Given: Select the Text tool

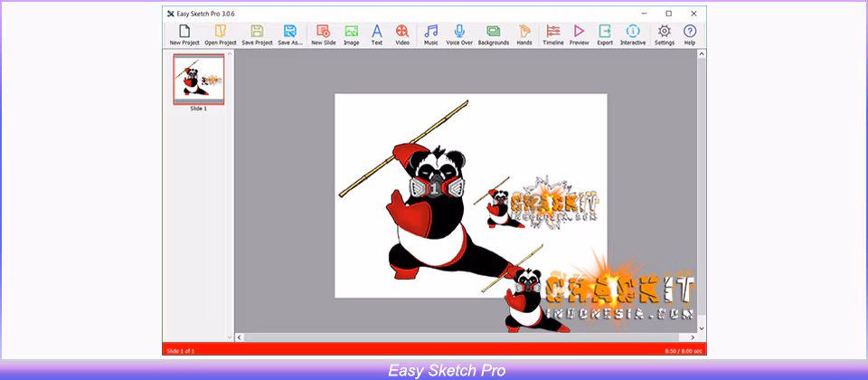Looking at the screenshot, I should pos(377,35).
